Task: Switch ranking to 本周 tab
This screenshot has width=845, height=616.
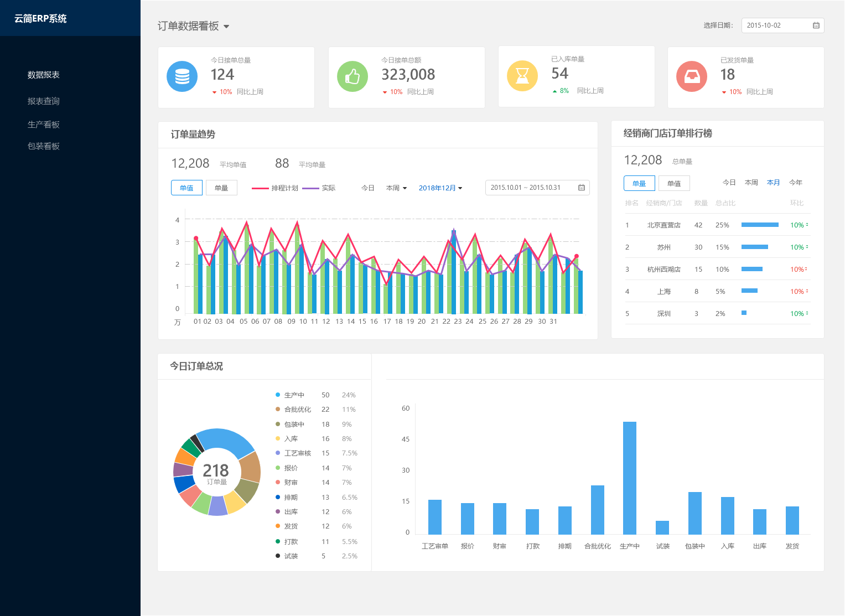Action: tap(751, 183)
